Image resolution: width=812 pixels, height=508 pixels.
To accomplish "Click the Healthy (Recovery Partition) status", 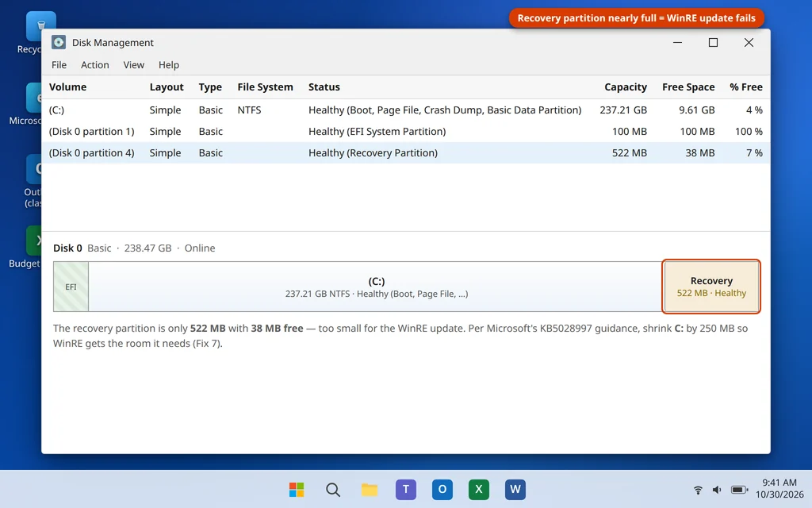I will 373,152.
